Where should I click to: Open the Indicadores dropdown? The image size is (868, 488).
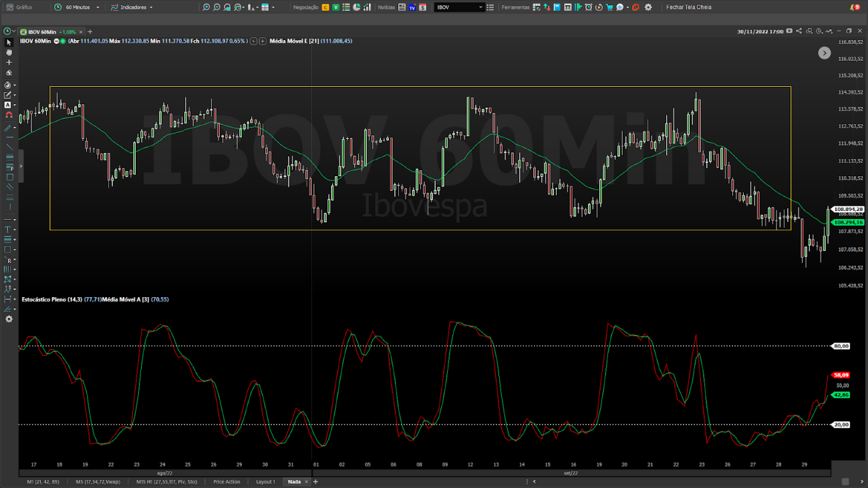(x=132, y=7)
